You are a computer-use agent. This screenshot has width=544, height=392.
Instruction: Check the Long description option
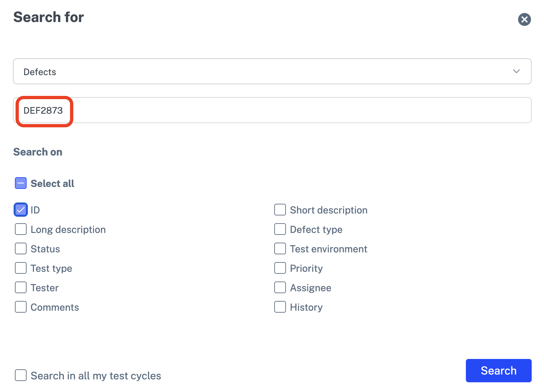[x=21, y=229]
